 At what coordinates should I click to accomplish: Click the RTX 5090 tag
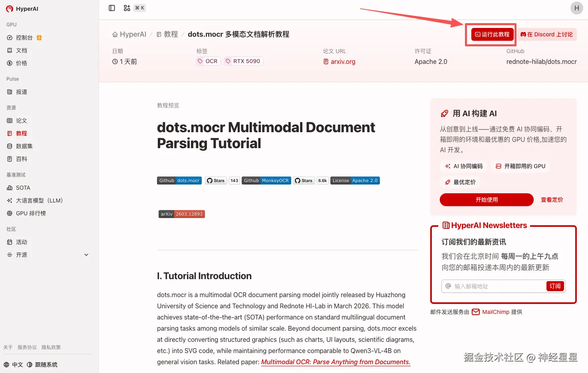click(244, 61)
